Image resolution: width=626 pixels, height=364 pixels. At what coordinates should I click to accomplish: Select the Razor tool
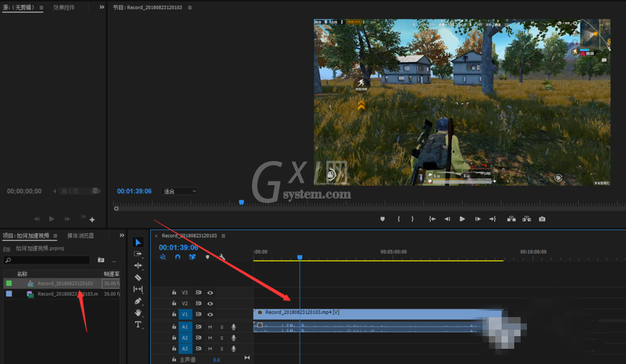coord(138,278)
